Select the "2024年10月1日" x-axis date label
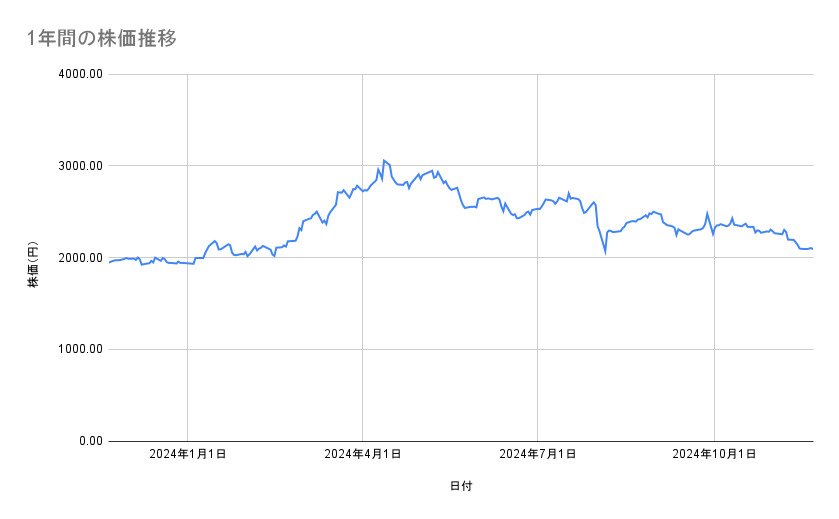This screenshot has width=839, height=519. [x=714, y=455]
